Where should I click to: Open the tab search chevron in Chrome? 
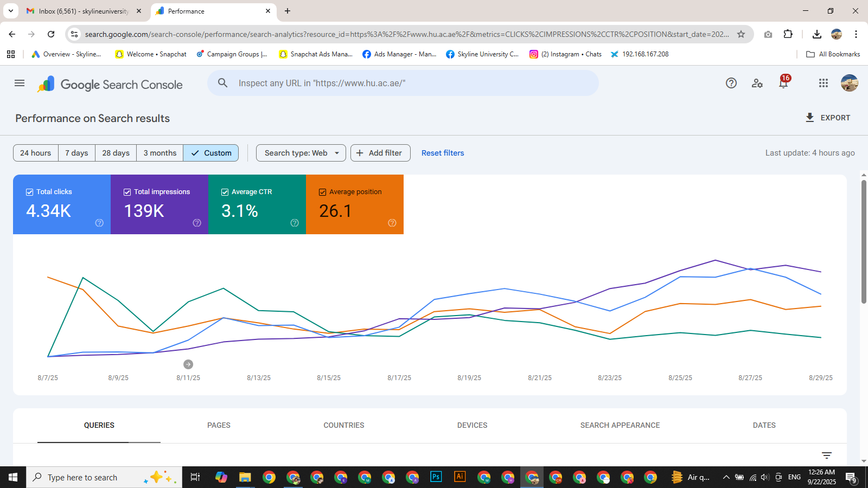11,11
